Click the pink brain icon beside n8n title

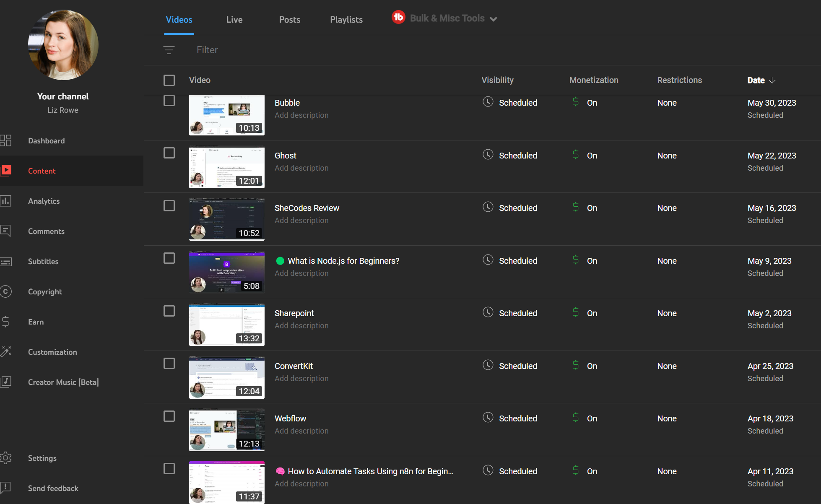(x=280, y=471)
